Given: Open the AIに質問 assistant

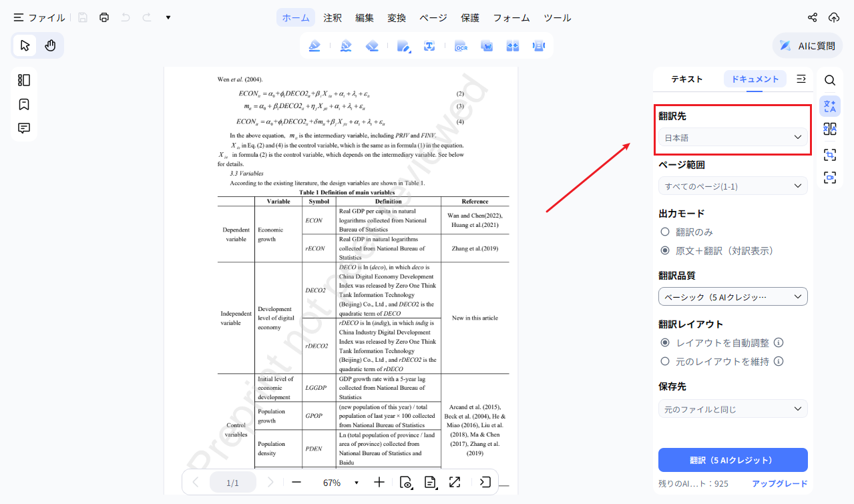Looking at the screenshot, I should (x=807, y=46).
